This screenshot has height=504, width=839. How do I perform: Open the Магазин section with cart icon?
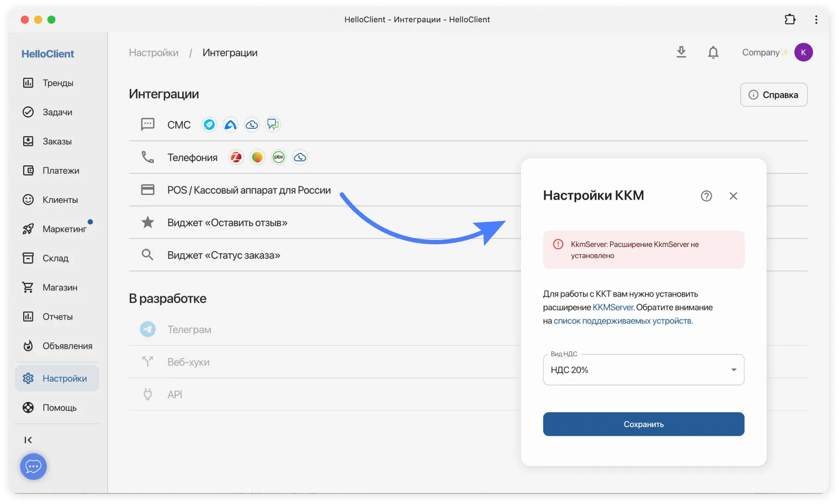[59, 287]
